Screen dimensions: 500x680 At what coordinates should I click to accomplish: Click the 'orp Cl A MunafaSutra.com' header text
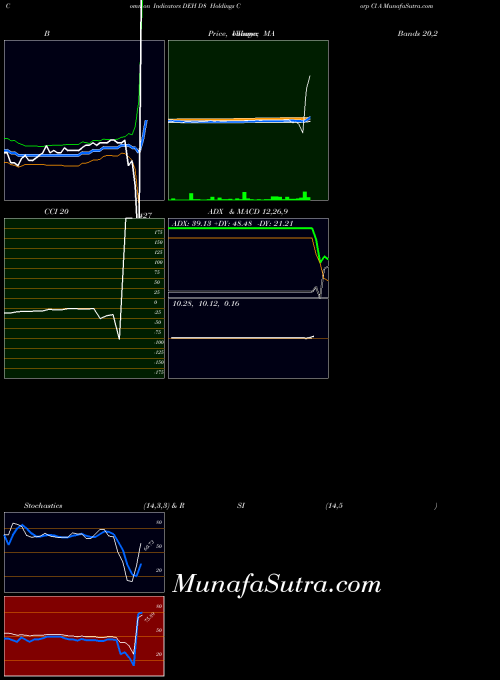coord(396,6)
